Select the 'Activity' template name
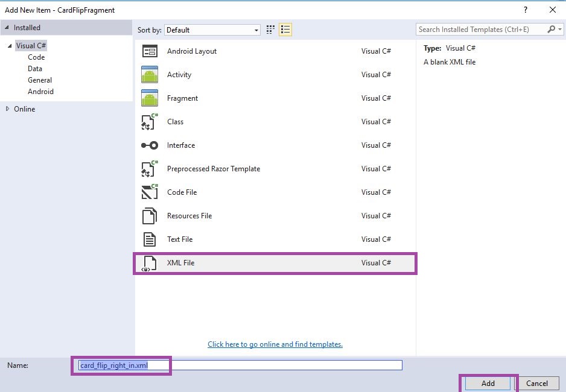The image size is (566, 392). tap(179, 75)
